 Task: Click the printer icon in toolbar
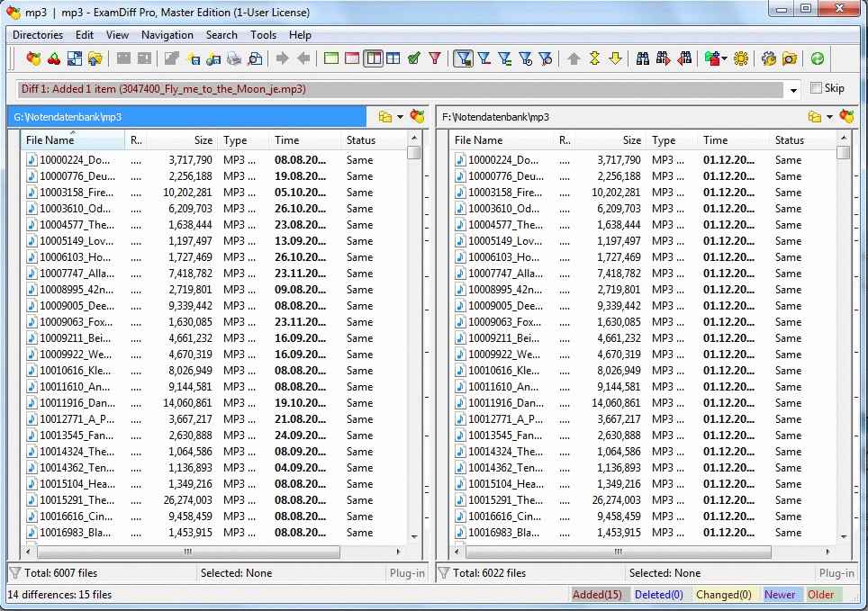pos(234,58)
